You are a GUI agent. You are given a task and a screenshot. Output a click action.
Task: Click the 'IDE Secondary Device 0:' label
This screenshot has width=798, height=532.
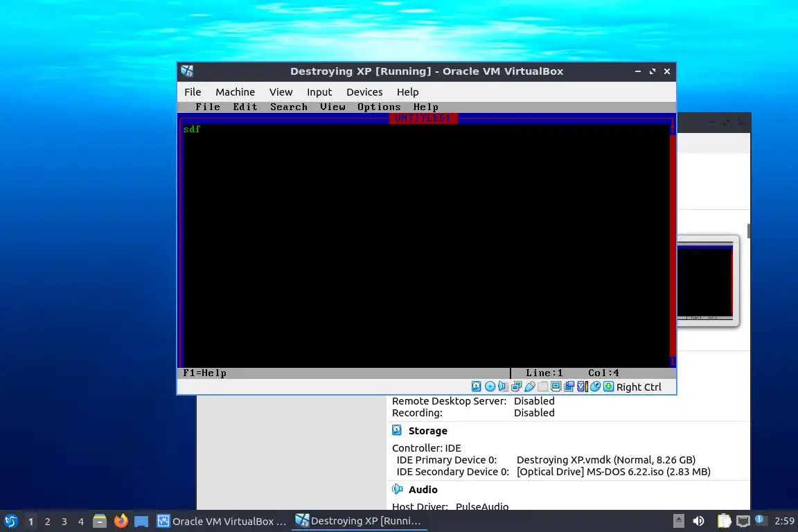coord(453,472)
